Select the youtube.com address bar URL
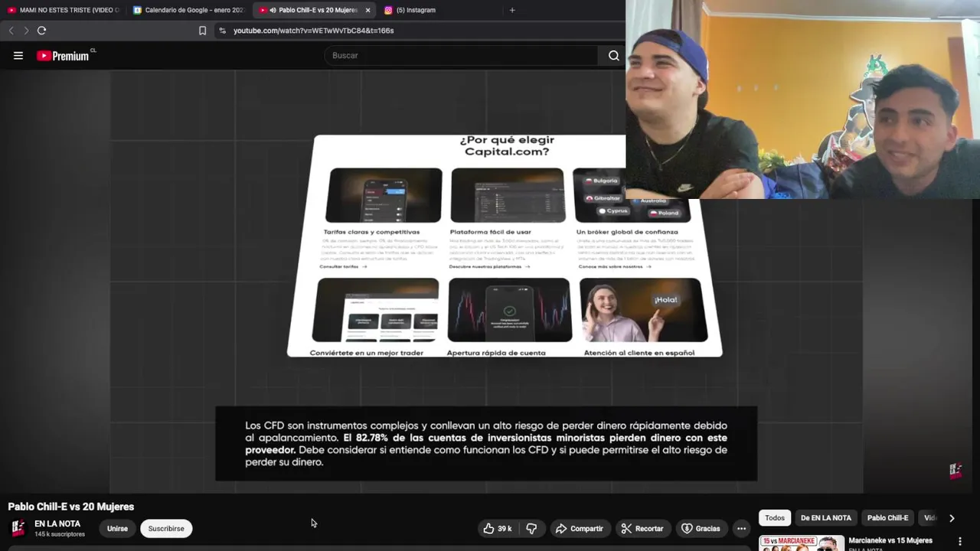The image size is (980, 551). (313, 31)
